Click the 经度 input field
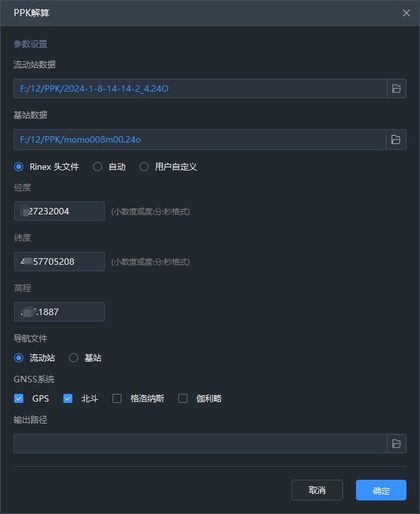Image resolution: width=420 pixels, height=514 pixels. click(x=59, y=211)
